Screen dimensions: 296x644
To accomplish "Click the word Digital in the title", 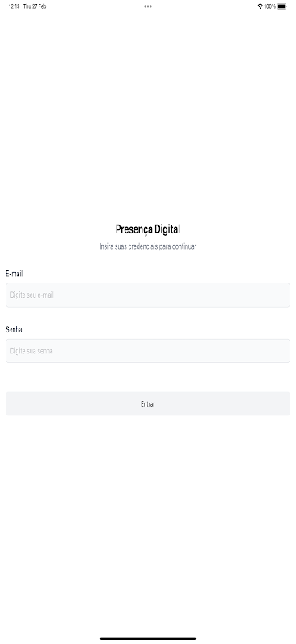I will [165, 229].
